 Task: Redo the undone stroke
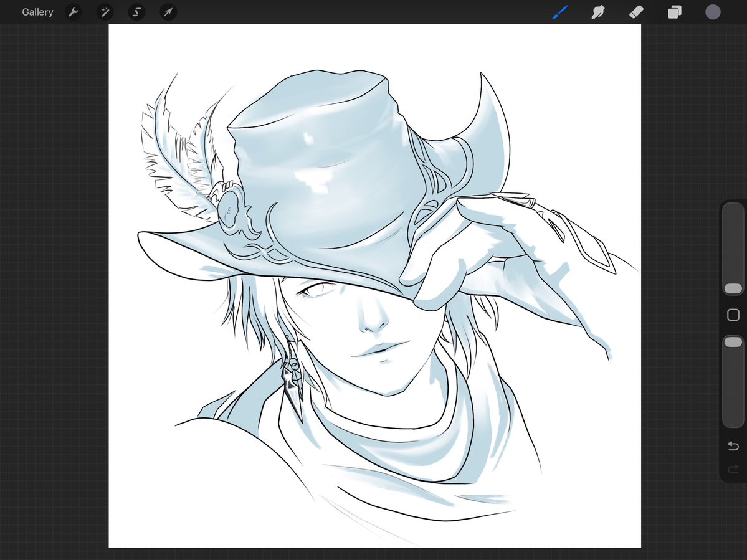point(733,470)
